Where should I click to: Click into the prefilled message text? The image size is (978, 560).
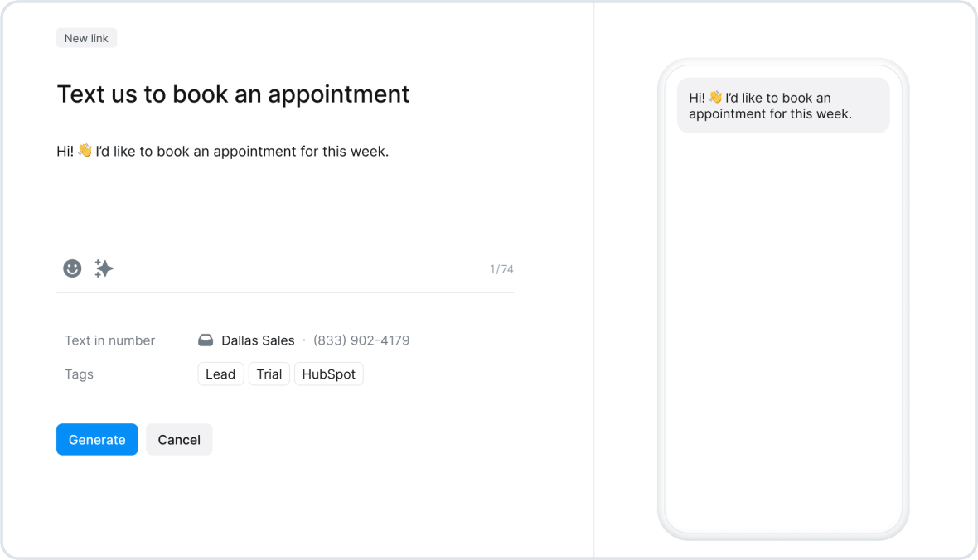pos(223,151)
